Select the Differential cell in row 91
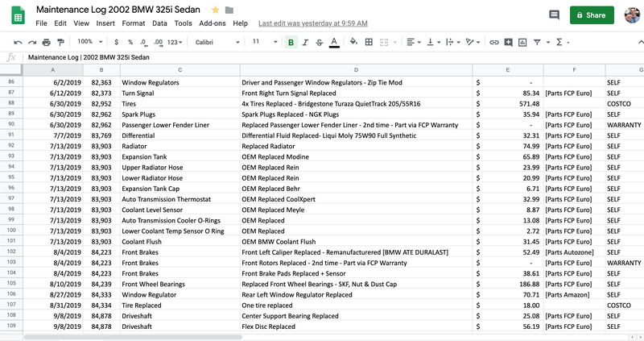Viewport: 644px width, 341px height. [x=180, y=135]
